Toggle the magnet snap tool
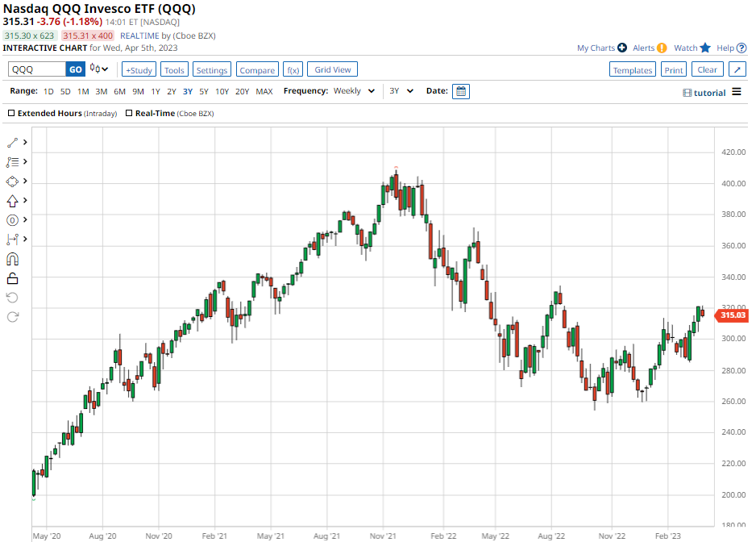This screenshot has width=756, height=542. 13,259
